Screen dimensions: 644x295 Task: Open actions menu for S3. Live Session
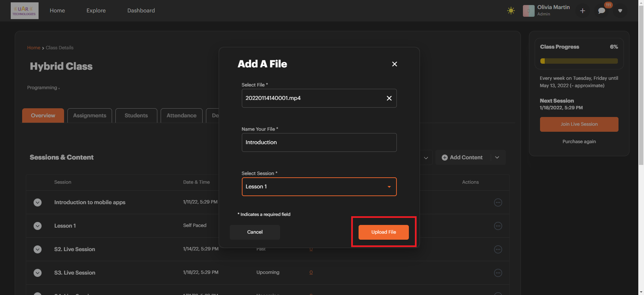point(498,273)
